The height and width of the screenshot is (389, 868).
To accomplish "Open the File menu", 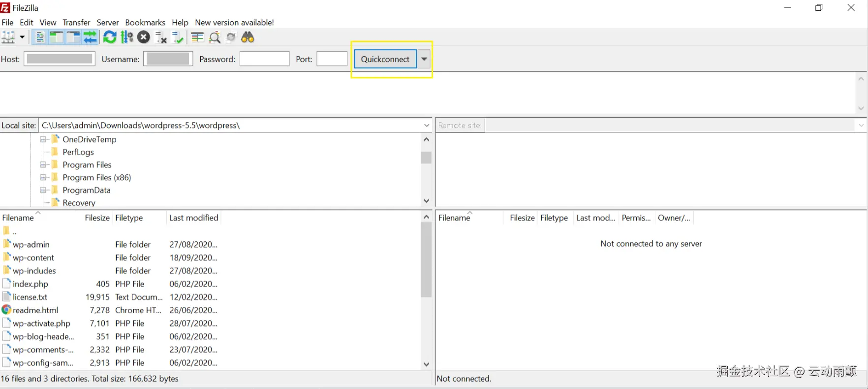I will coord(8,23).
